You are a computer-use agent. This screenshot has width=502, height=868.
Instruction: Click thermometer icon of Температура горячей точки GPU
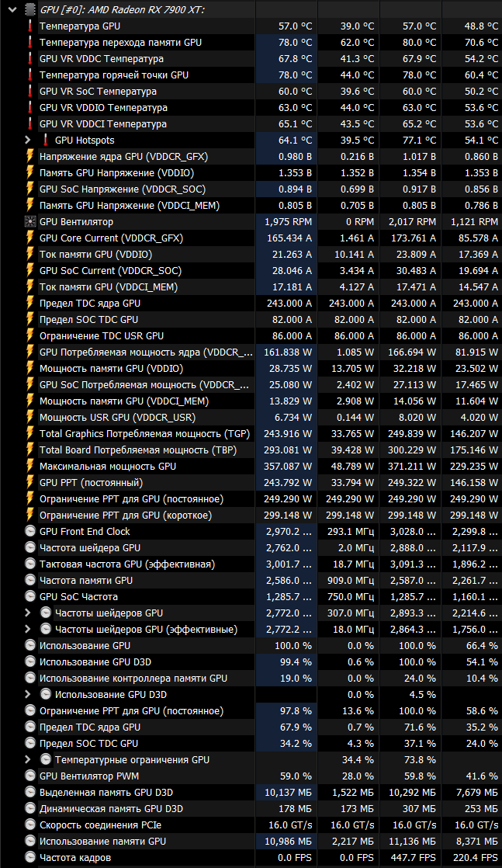[30, 75]
